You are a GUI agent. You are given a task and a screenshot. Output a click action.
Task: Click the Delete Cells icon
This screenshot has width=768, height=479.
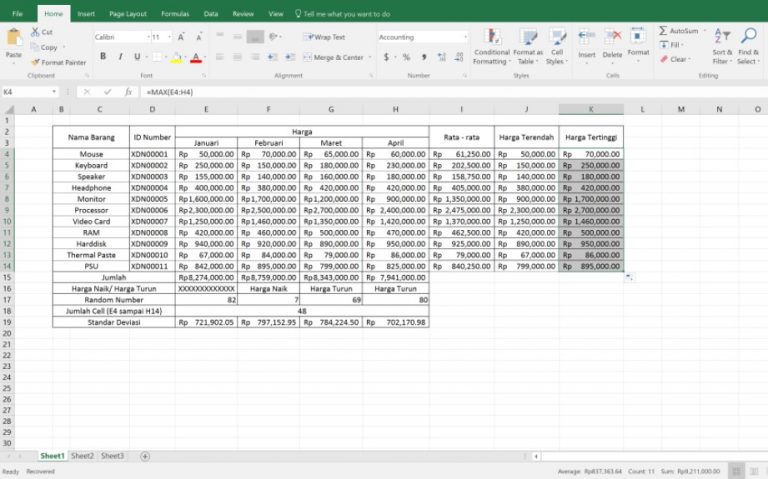[612, 37]
